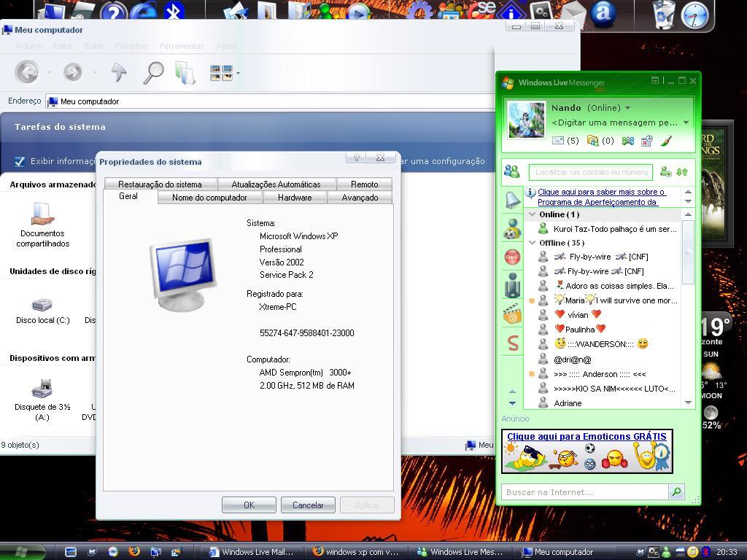Image resolution: width=747 pixels, height=560 pixels.
Task: Click the green sort arrows icon in Messenger
Action: pyautogui.click(x=682, y=172)
